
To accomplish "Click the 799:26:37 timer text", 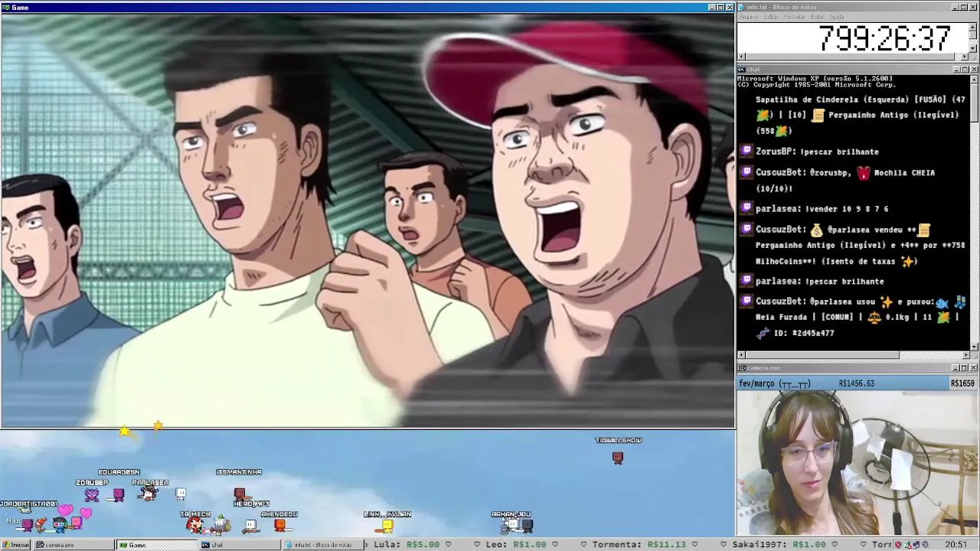I will (884, 38).
